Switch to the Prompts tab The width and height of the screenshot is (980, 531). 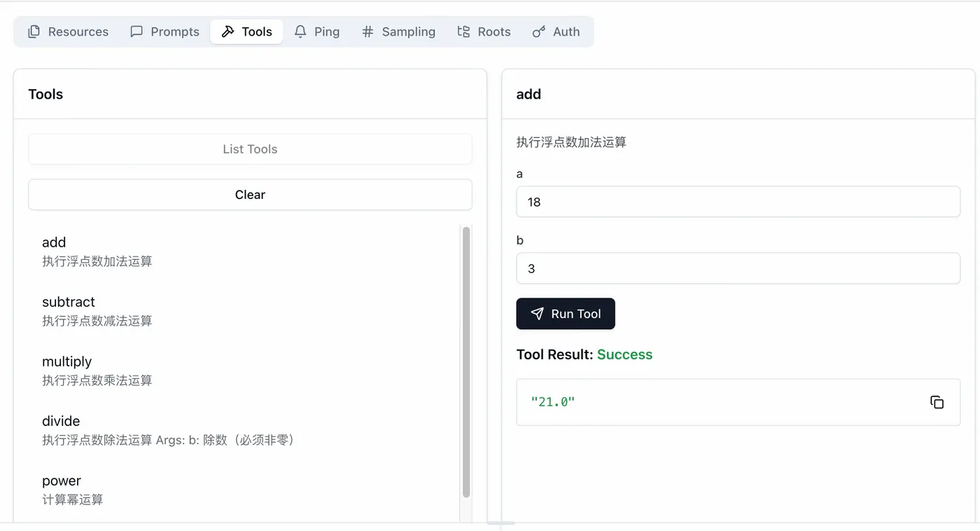tap(165, 32)
